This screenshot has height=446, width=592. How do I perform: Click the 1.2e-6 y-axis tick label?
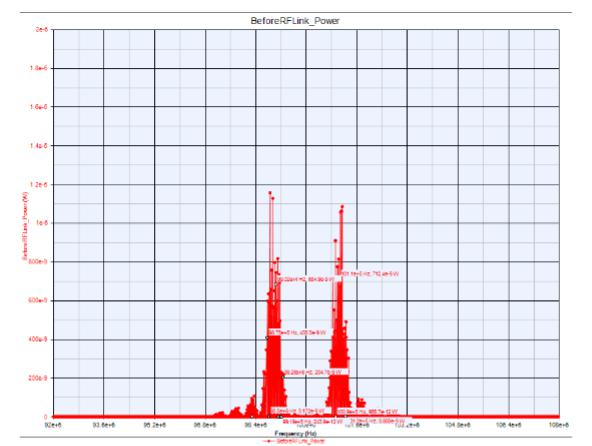[39, 185]
